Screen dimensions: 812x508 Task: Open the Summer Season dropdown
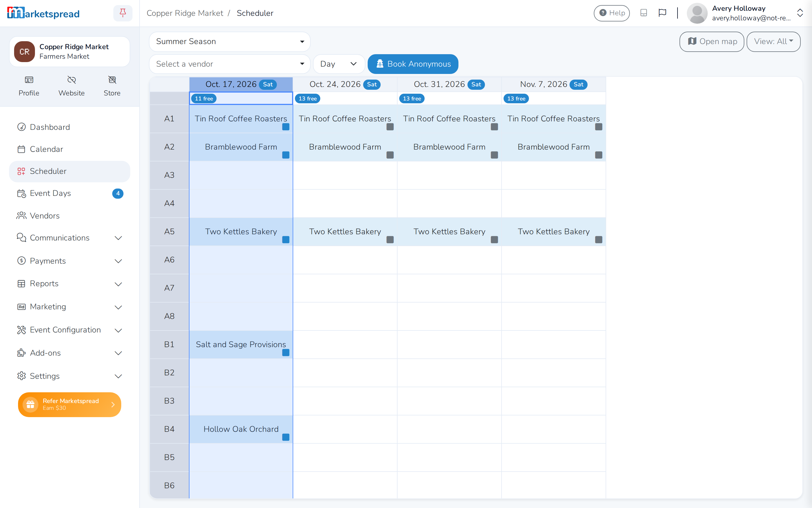(230, 42)
